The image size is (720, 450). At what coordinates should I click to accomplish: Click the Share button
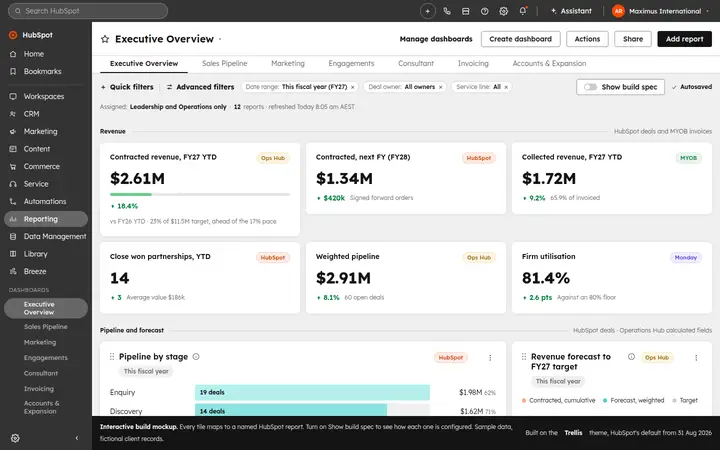pyautogui.click(x=633, y=39)
